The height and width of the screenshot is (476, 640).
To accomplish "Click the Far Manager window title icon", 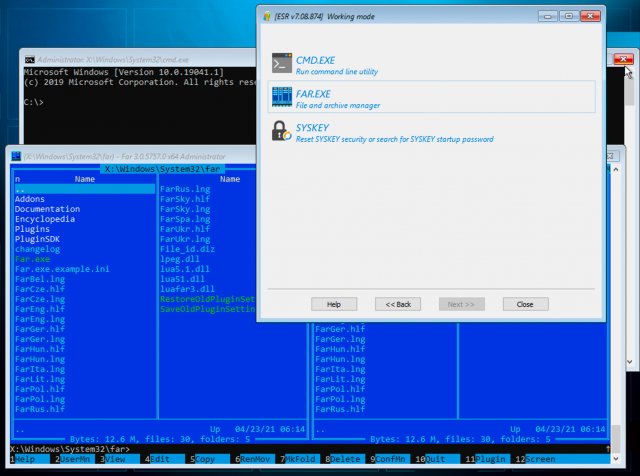I will (x=16, y=156).
